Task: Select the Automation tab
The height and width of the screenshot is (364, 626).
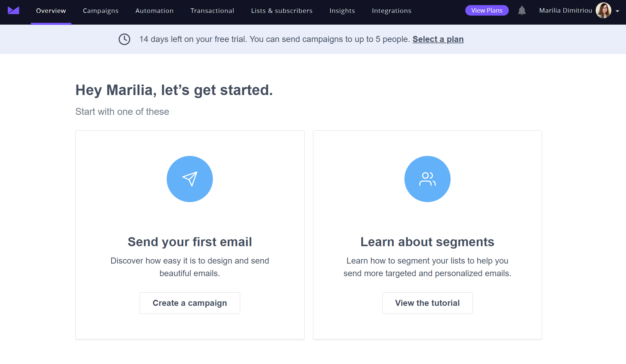Action: point(154,10)
